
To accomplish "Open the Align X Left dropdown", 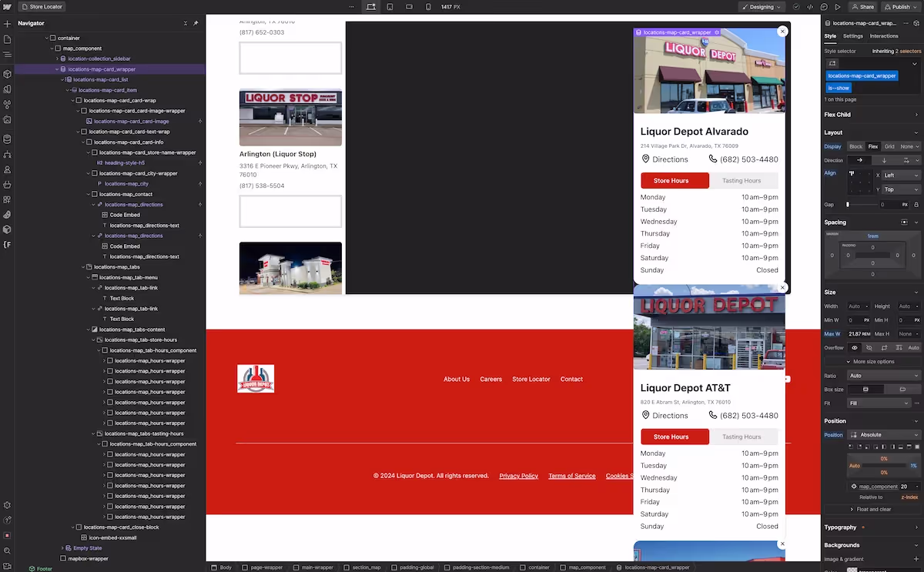I will (901, 176).
